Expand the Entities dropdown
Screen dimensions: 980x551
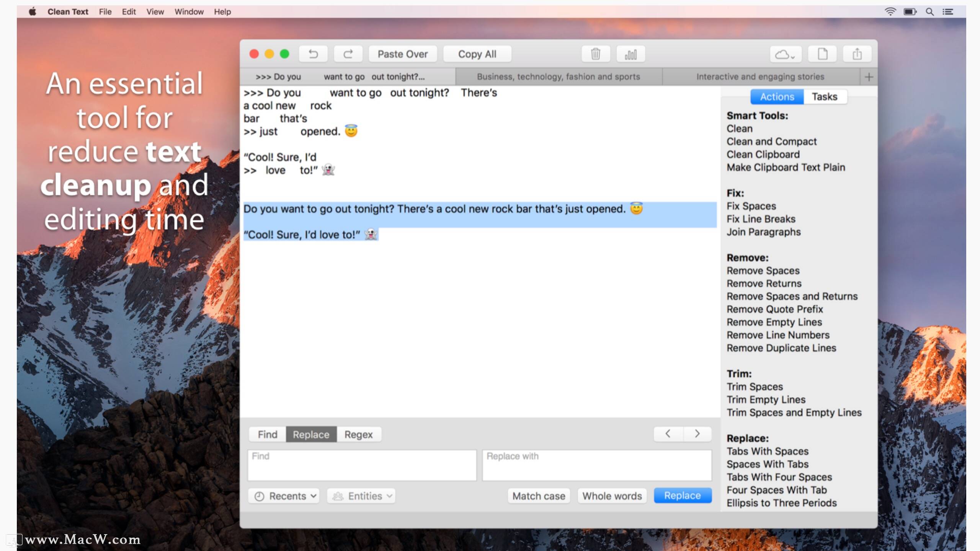pos(361,496)
